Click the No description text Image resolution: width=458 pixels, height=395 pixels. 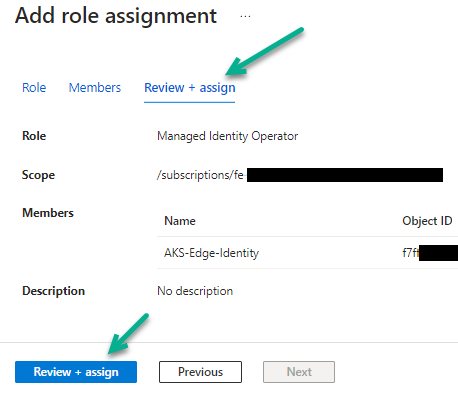(195, 291)
